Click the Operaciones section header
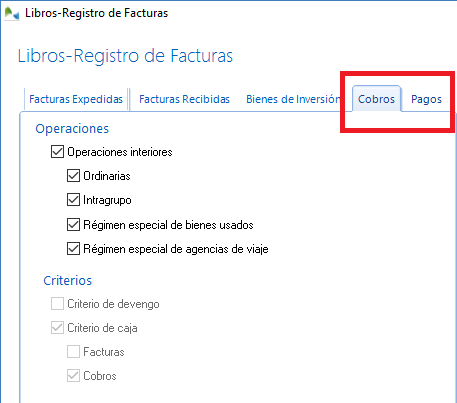Viewport: 457px width, 403px height. click(x=72, y=129)
